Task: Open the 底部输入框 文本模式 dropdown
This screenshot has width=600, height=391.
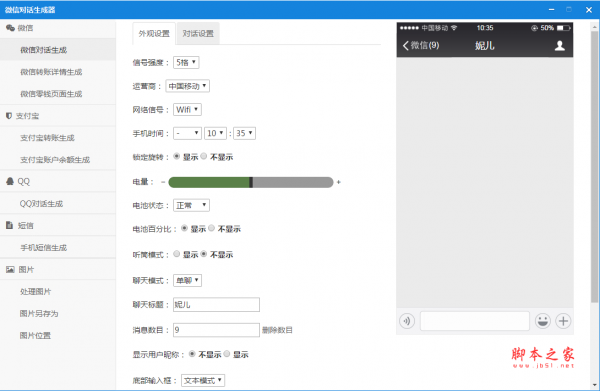Action: tap(203, 380)
